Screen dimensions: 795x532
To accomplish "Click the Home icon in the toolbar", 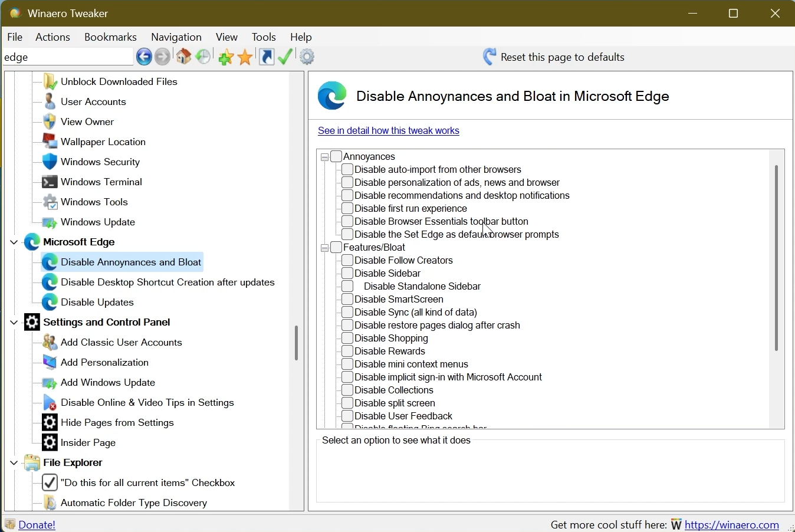I will tap(183, 57).
